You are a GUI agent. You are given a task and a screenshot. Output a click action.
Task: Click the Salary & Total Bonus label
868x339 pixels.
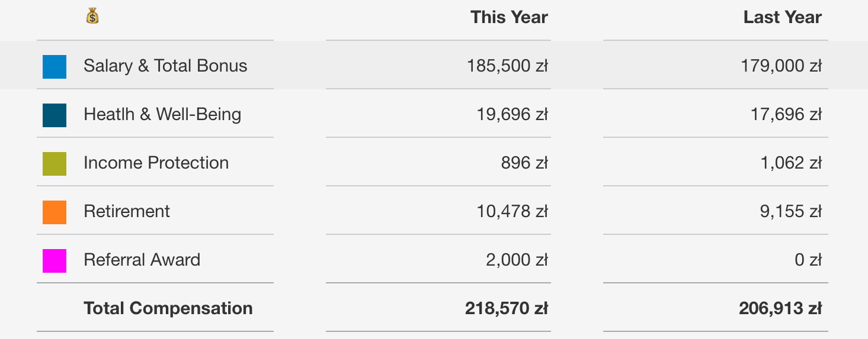tap(165, 66)
